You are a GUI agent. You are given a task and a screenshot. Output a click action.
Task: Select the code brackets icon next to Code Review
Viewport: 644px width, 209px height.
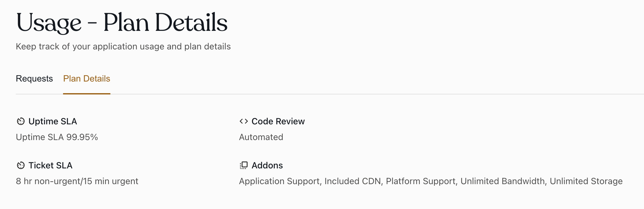pos(243,121)
